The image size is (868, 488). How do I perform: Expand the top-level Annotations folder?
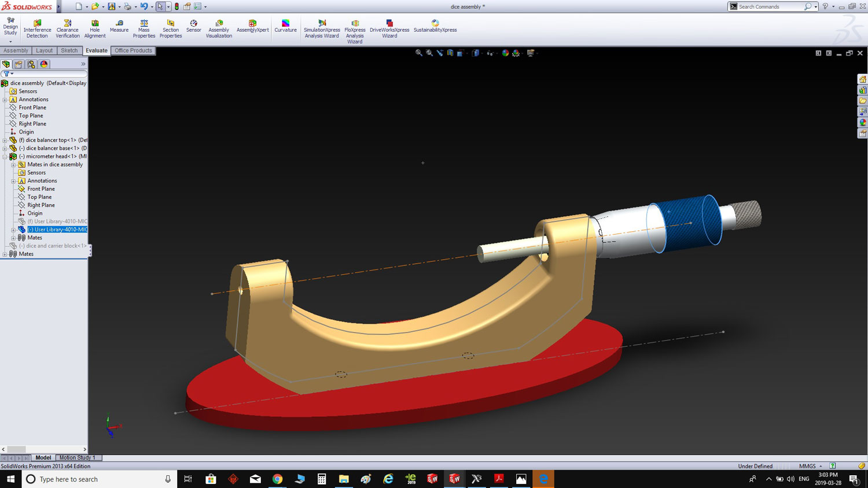[5, 99]
